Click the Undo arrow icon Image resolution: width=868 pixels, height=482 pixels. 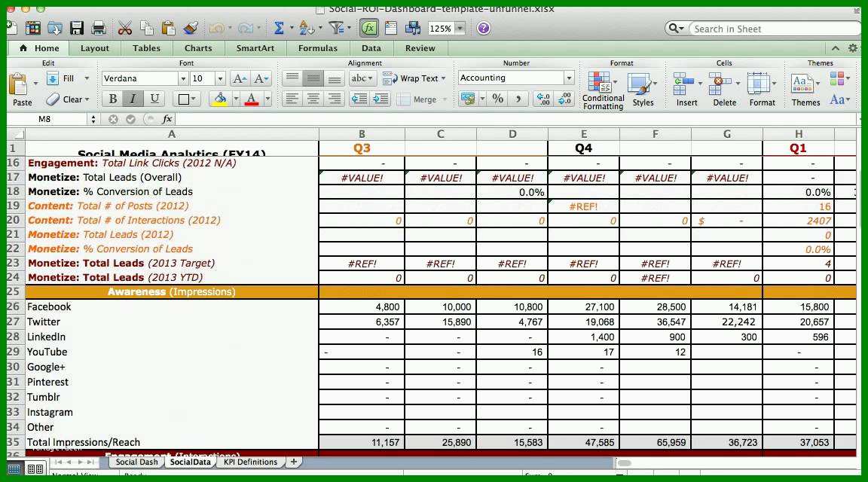217,28
